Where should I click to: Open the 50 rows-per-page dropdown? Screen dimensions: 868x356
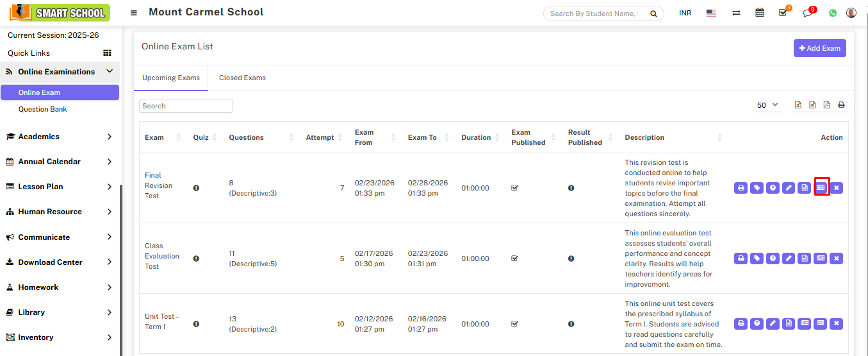point(767,105)
